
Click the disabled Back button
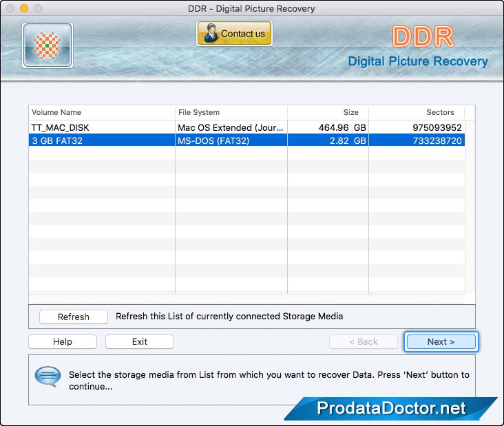pos(364,341)
